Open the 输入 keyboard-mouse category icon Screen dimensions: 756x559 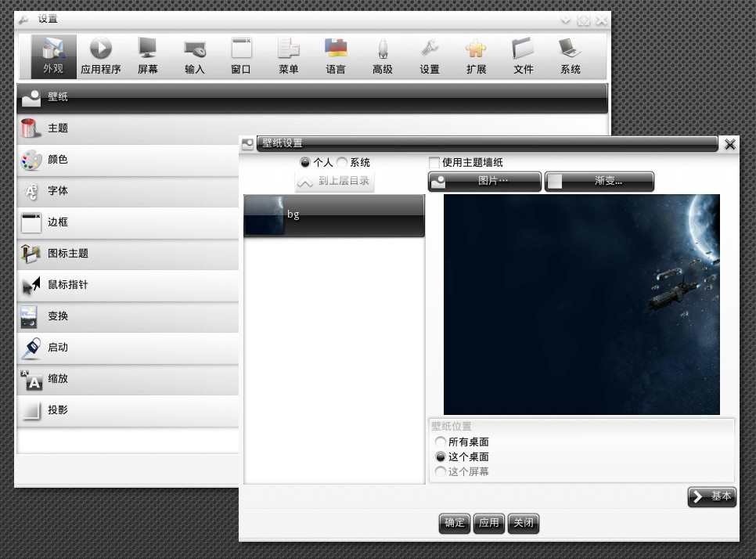click(x=195, y=56)
